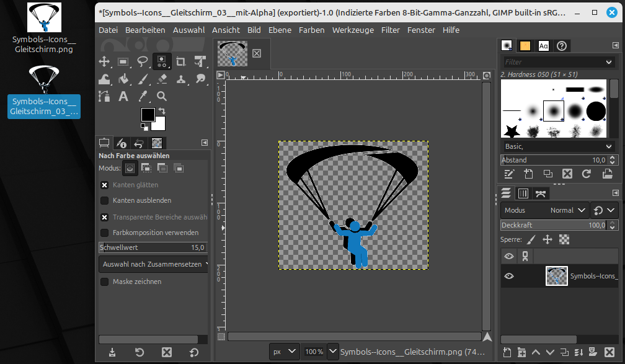Hide the Symbols--Icons layer with eye icon
This screenshot has height=364, width=625.
coord(509,276)
